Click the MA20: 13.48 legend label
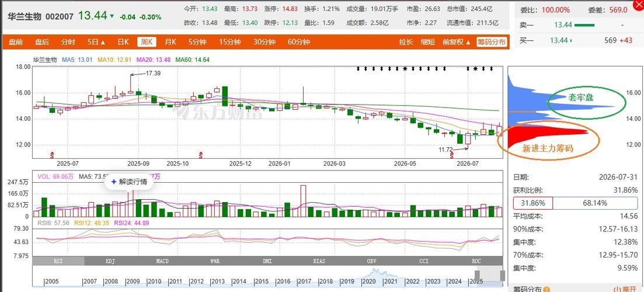This screenshot has height=292, width=644. [x=153, y=60]
